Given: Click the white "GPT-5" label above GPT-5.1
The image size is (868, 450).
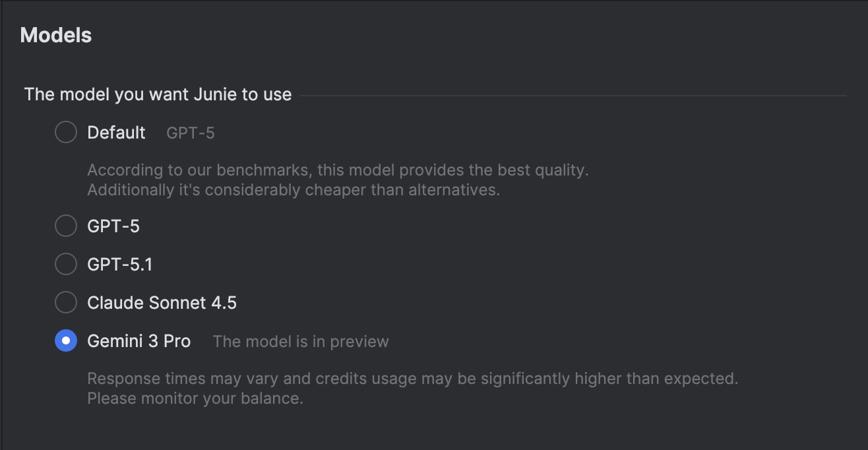Looking at the screenshot, I should tap(113, 226).
